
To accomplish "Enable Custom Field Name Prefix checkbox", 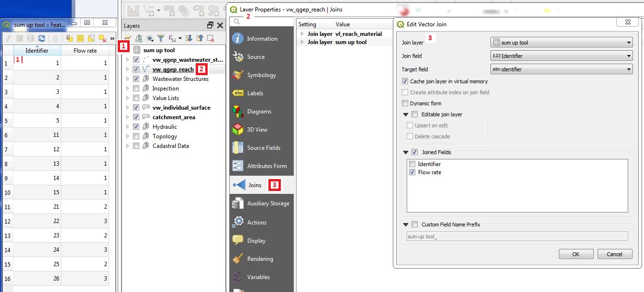I will 414,225.
